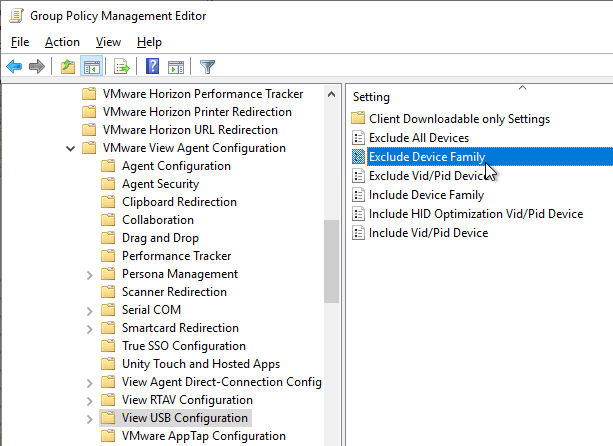Select "Exclude All Devices" setting text
Image resolution: width=613 pixels, height=446 pixels.
click(419, 138)
